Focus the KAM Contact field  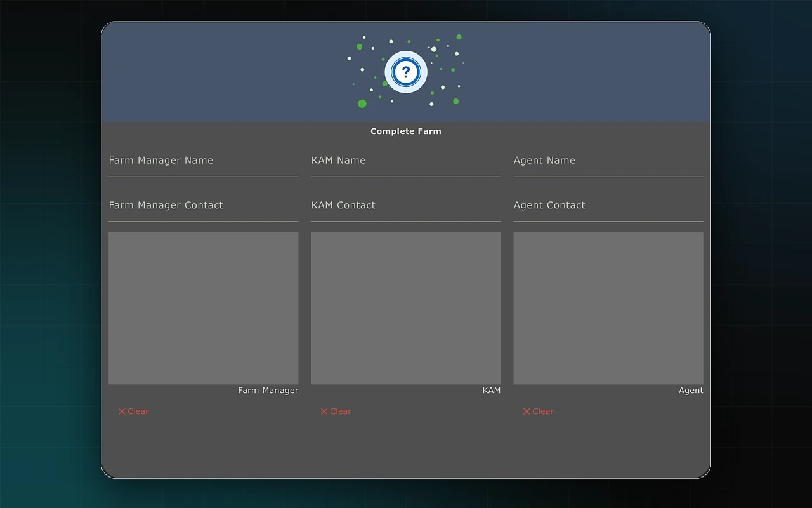coord(406,206)
